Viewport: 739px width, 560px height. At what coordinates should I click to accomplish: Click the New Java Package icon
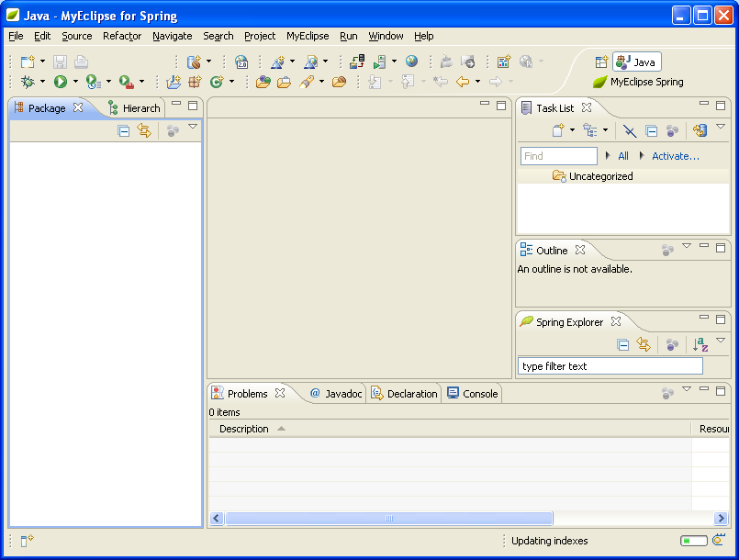(195, 82)
